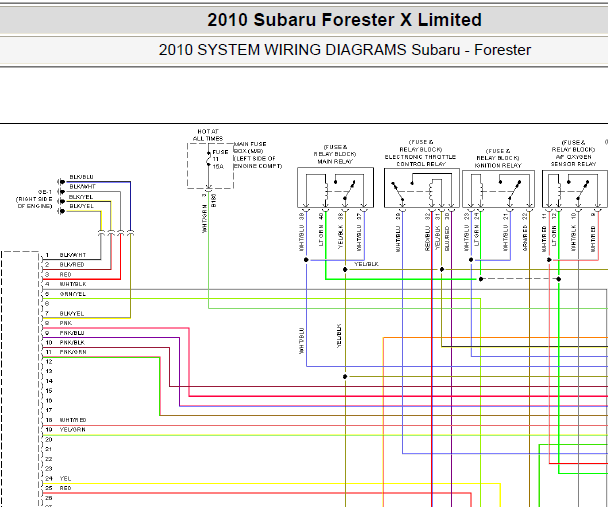Click the '2010 Subaru Forester X Limited' title
The image size is (608, 507).
pos(344,20)
